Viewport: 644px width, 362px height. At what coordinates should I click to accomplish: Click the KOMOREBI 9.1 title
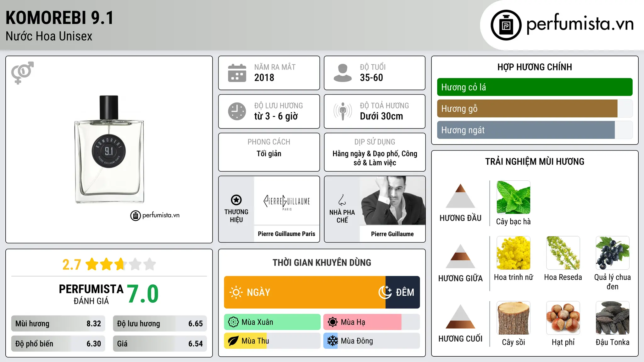(59, 18)
